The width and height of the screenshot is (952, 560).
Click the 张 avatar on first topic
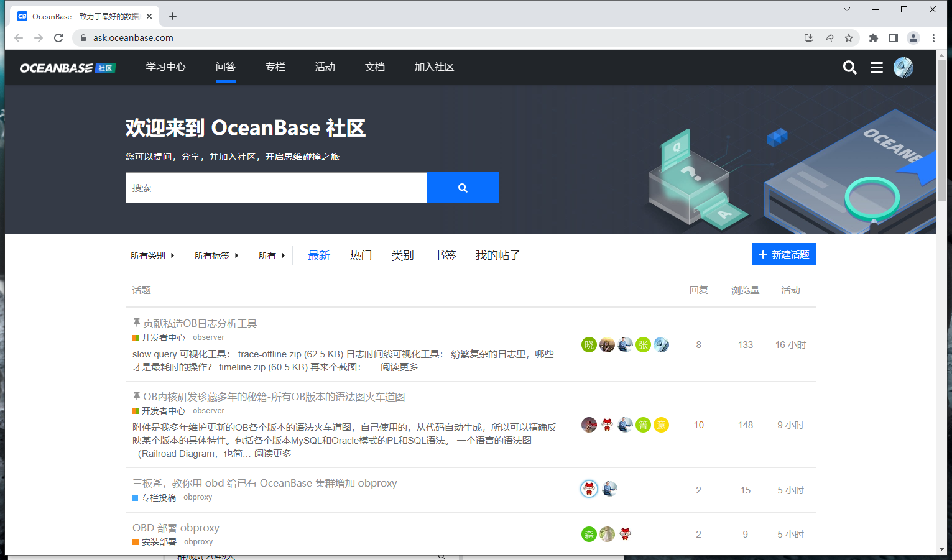(x=643, y=344)
